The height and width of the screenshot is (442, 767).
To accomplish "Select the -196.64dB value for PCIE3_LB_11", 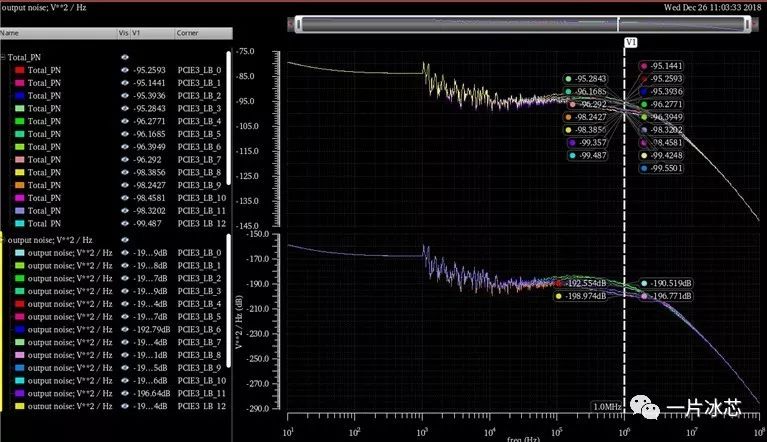I will click(x=152, y=393).
